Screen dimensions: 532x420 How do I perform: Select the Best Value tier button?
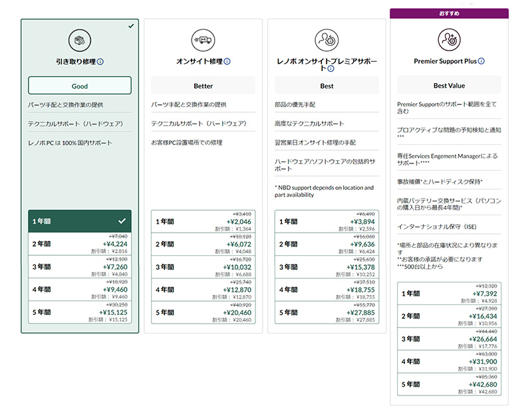tap(450, 85)
